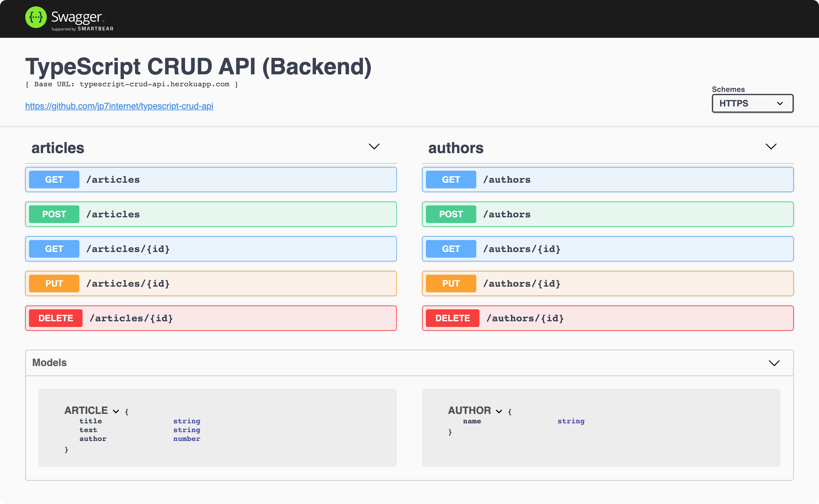The width and height of the screenshot is (819, 504).
Task: Expand the GET /articles operation
Action: 211,180
